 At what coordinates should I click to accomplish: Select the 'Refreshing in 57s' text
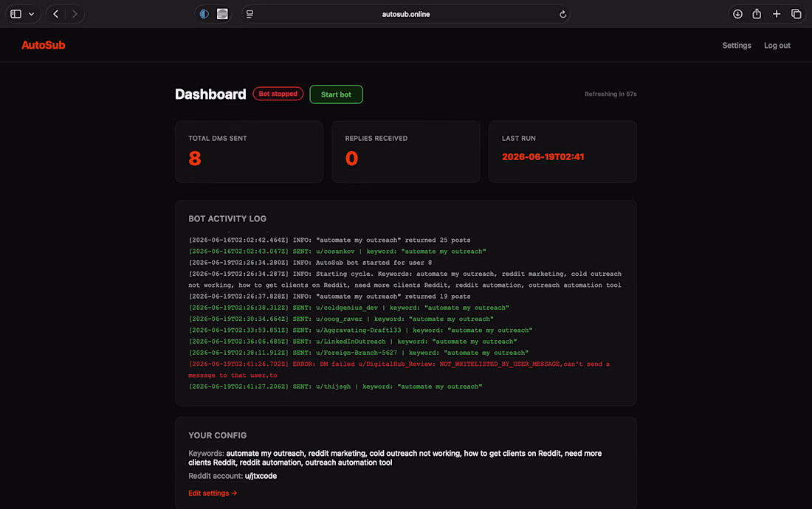pyautogui.click(x=610, y=94)
